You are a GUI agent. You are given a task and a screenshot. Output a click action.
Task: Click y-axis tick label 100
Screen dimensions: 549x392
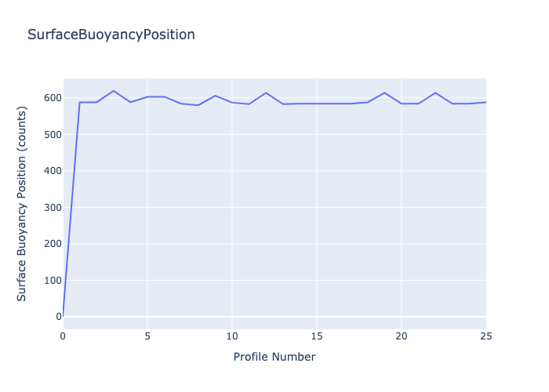point(53,280)
